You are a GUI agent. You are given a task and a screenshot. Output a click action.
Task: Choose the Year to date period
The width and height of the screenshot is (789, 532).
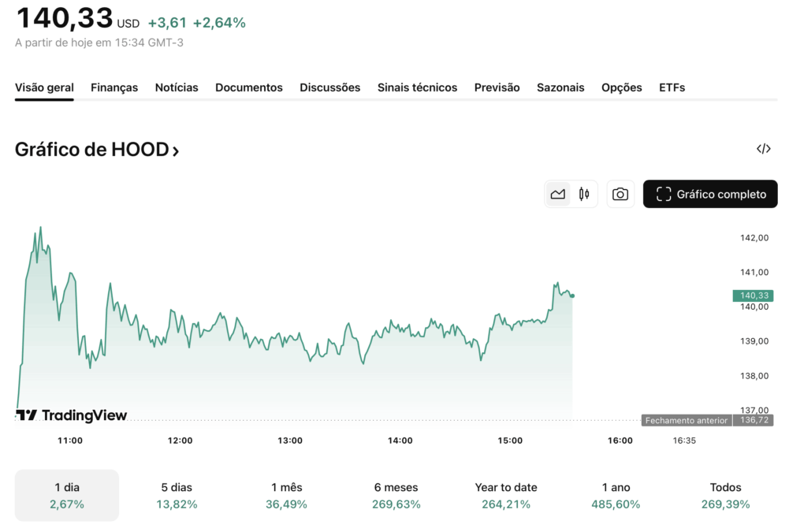[506, 496]
